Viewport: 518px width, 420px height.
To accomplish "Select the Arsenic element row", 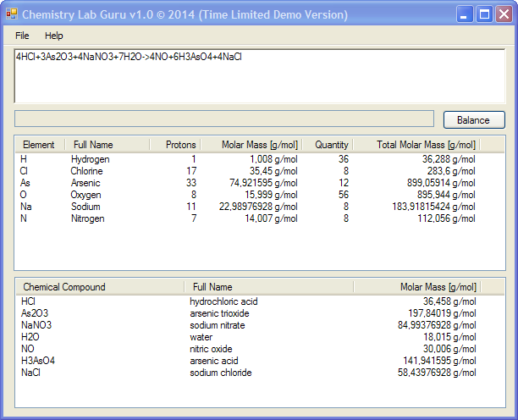I will [x=85, y=183].
